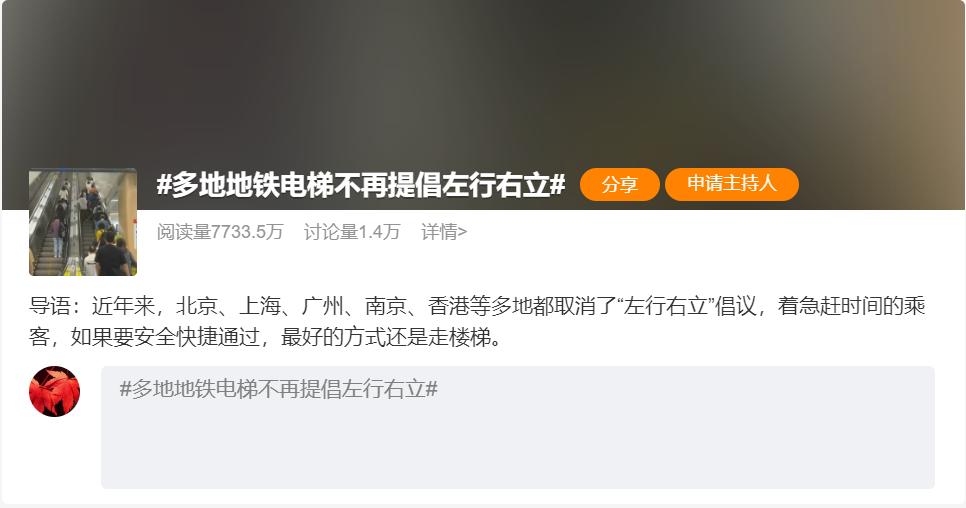Focus the grey post composer text box
Image resolution: width=966 pixels, height=508 pixels.
[x=518, y=427]
